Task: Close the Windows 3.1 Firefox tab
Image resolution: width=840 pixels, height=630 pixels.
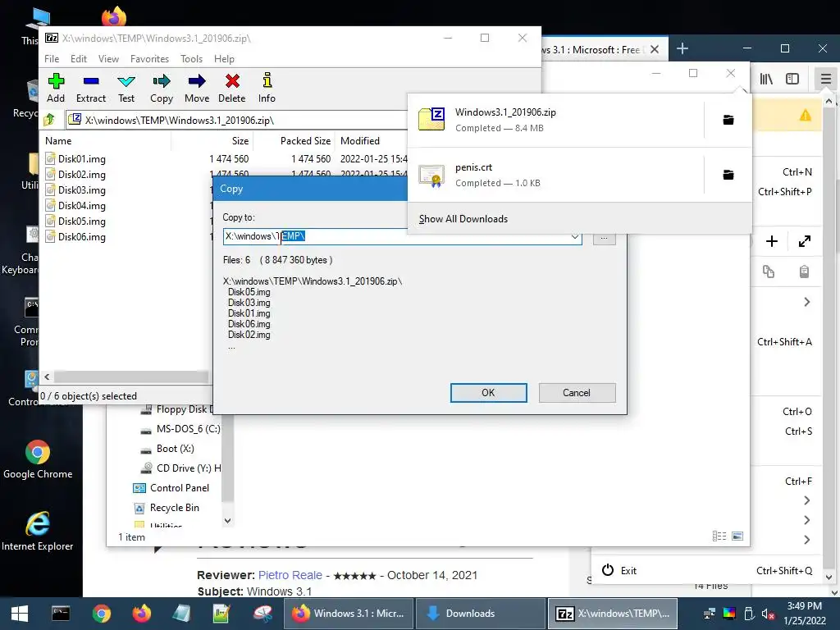Action: 654,49
